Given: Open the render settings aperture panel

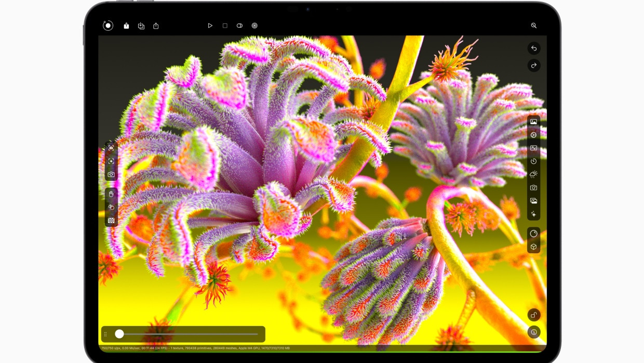Looking at the screenshot, I should (x=534, y=135).
